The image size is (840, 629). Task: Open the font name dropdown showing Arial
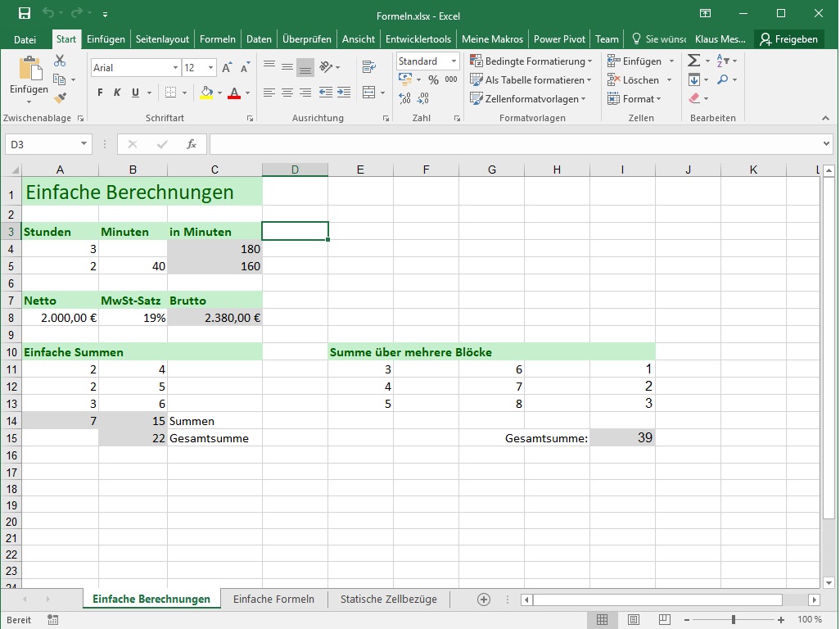point(133,68)
